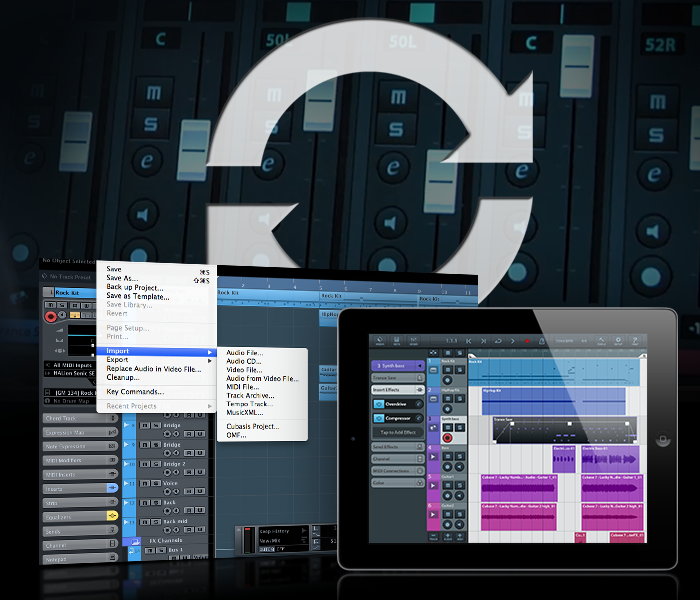
Task: Start playback in Cubasis transport
Action: [512, 341]
